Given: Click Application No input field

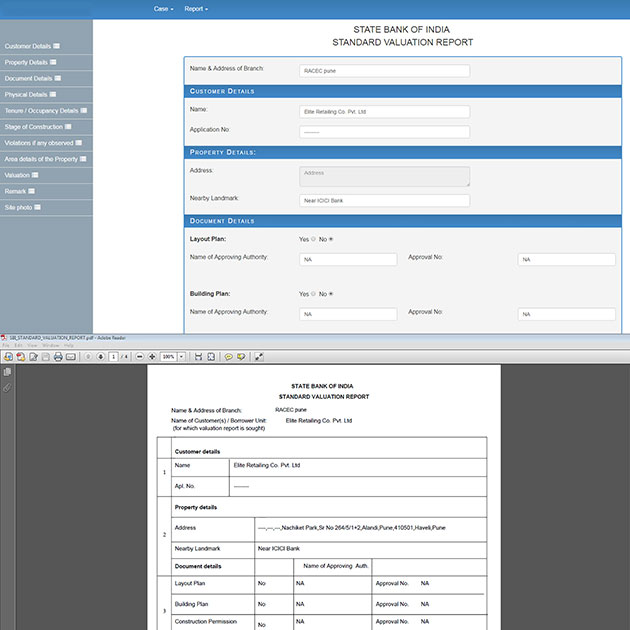Looking at the screenshot, I should 385,132.
